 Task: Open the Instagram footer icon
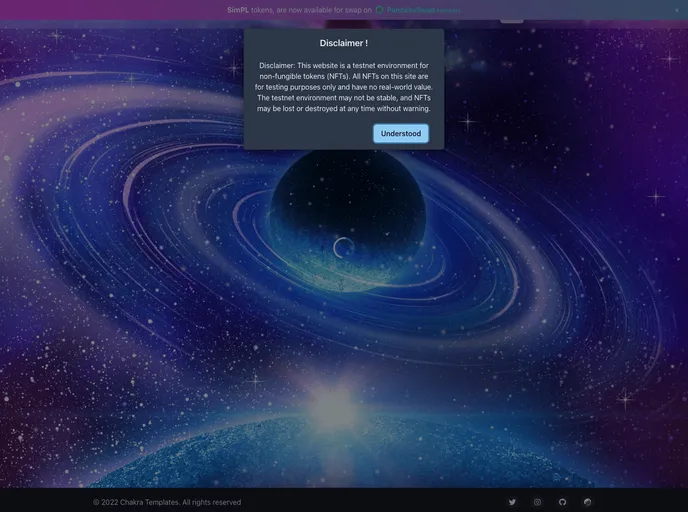[x=537, y=502]
